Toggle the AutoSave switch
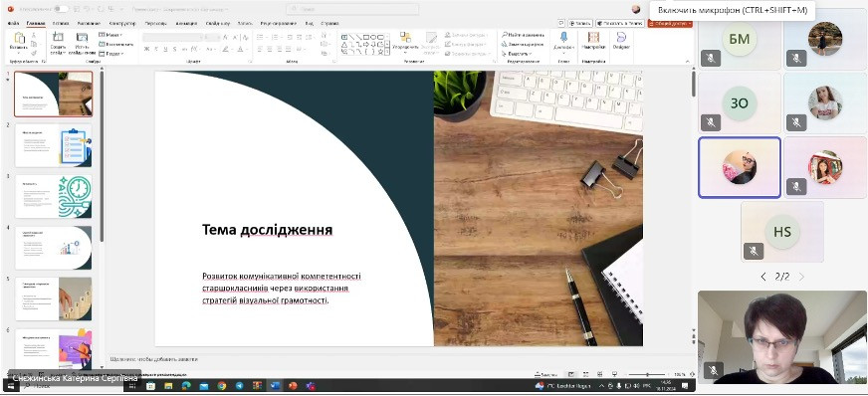This screenshot has height=396, width=868. pyautogui.click(x=61, y=9)
